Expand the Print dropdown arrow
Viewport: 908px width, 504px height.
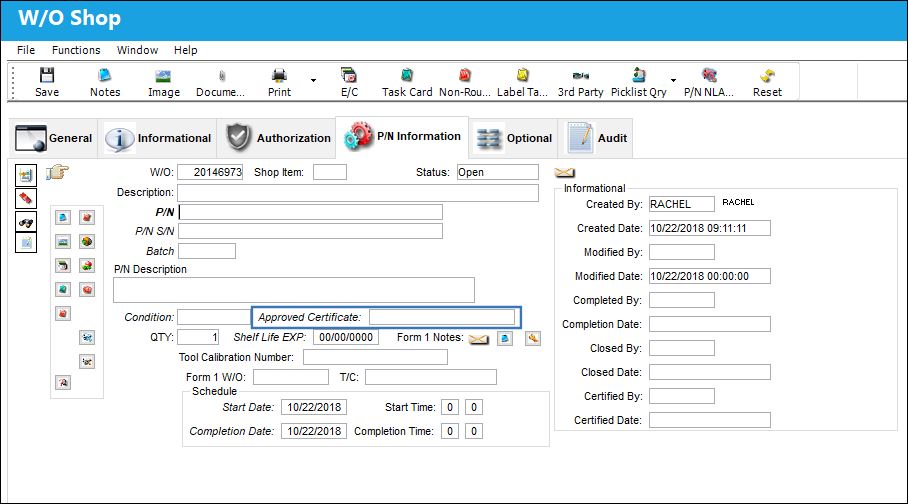(313, 80)
